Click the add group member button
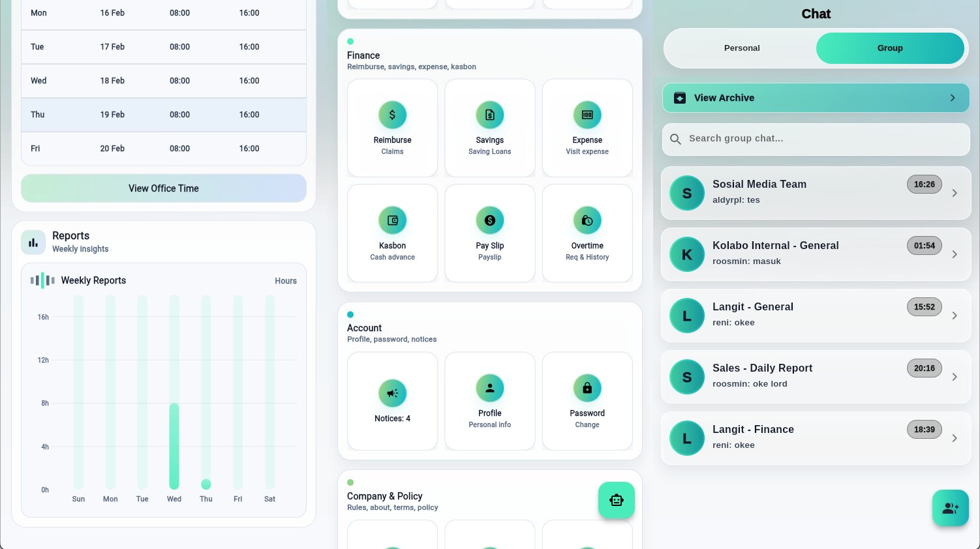Image resolution: width=980 pixels, height=549 pixels. click(x=950, y=508)
